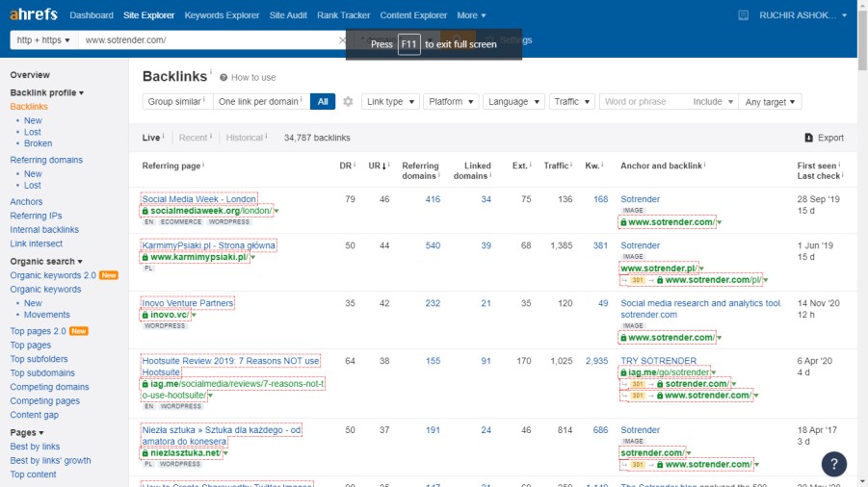Click keywords value 2,935

click(x=596, y=360)
